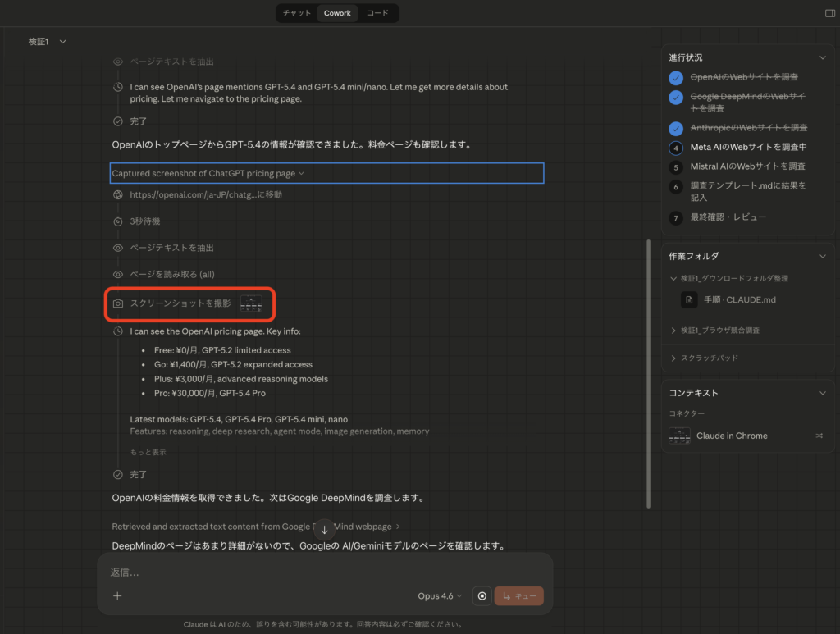Toggle the sidebar with the top-right panel icon
840x634 pixels.
pyautogui.click(x=829, y=13)
